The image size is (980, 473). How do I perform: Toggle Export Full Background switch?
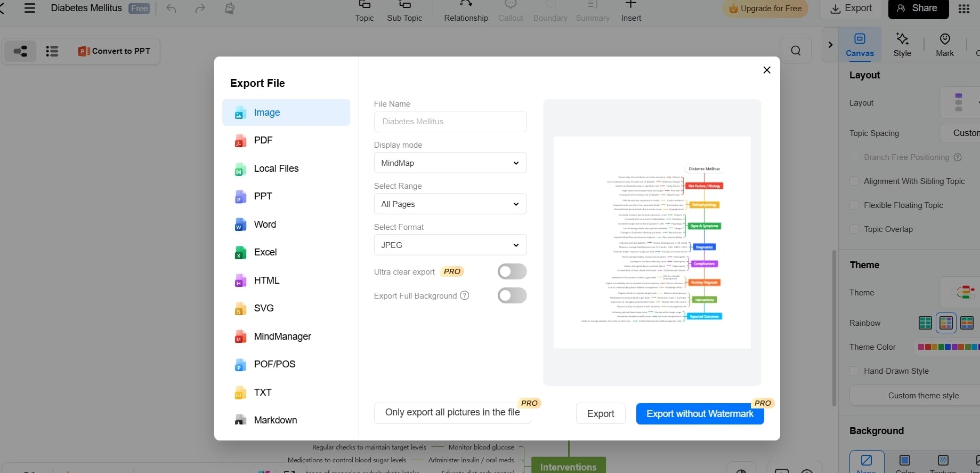coord(512,295)
